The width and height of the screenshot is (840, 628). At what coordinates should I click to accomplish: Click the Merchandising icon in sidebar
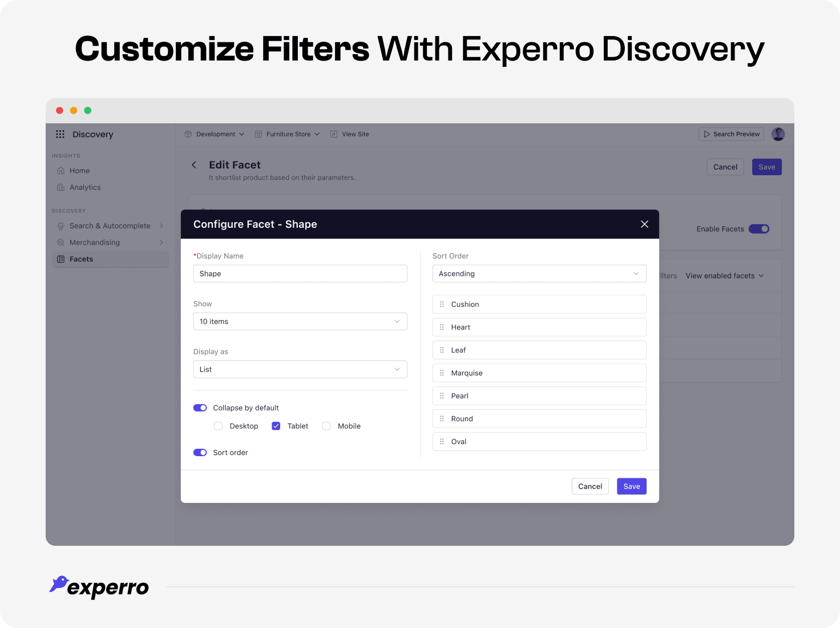point(60,243)
